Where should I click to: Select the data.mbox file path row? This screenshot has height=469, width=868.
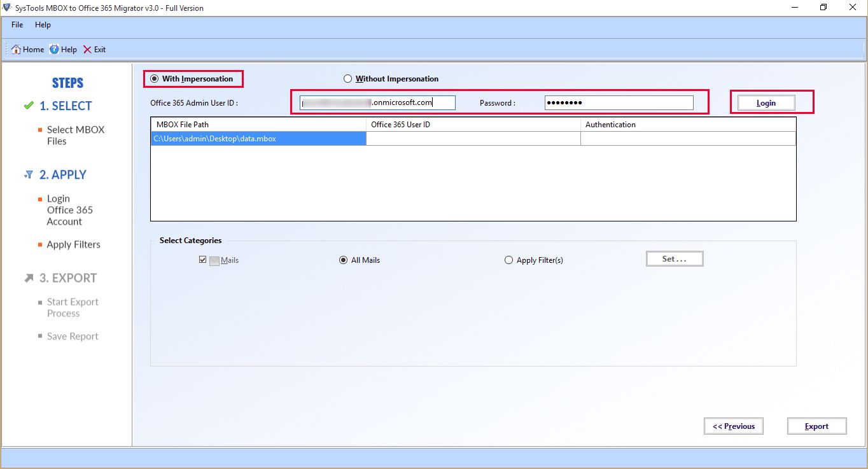(258, 138)
